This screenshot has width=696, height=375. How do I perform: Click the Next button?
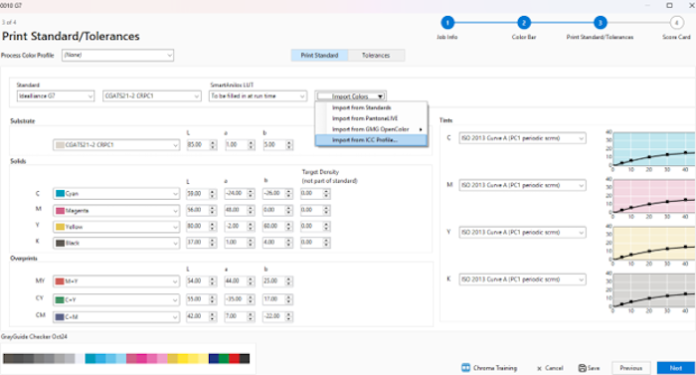pos(676,368)
